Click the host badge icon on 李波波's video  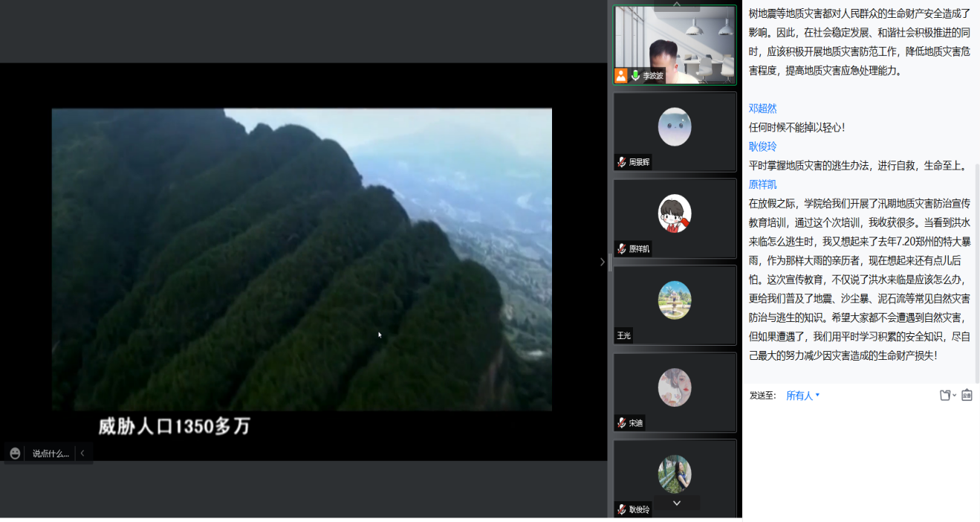point(621,75)
